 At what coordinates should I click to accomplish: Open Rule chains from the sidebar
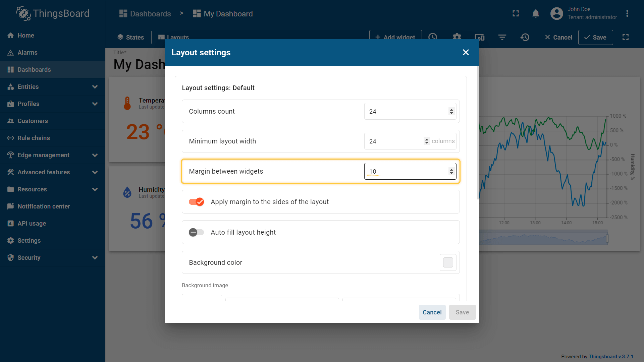[34, 138]
